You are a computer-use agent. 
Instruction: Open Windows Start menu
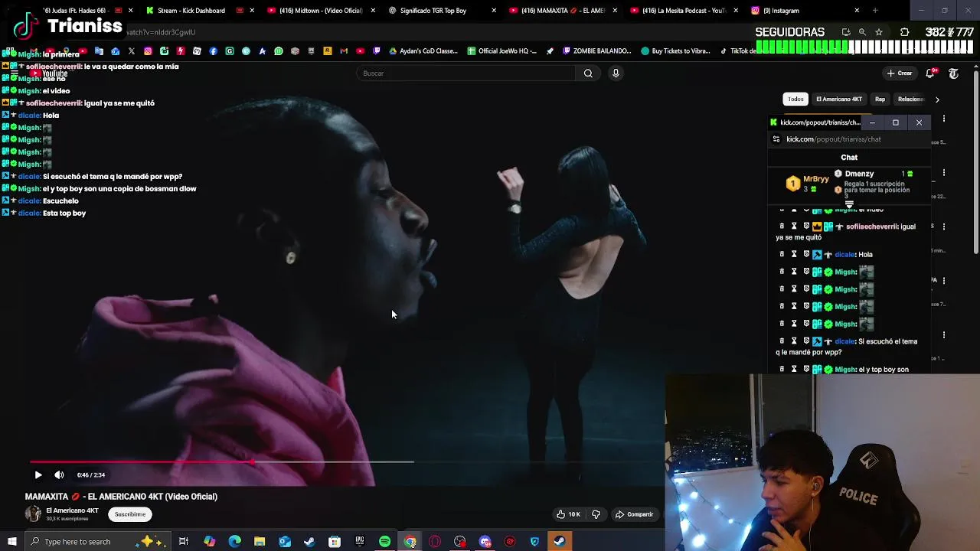tap(12, 542)
